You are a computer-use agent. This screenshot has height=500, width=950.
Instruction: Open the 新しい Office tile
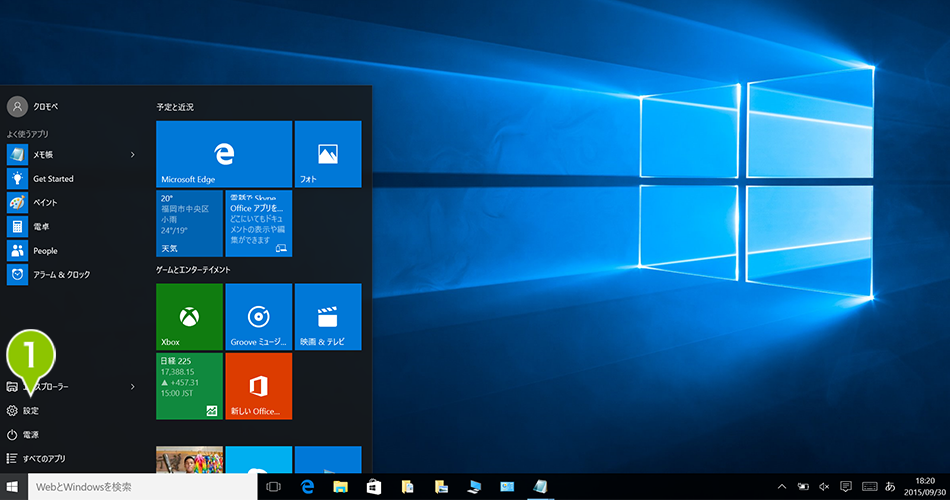259,386
